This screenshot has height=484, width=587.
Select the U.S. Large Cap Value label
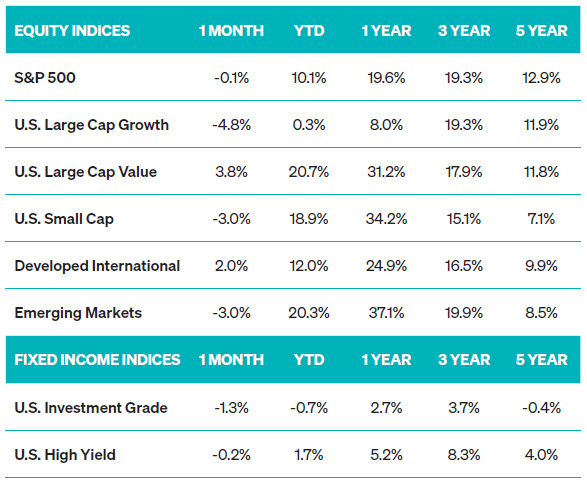pyautogui.click(x=86, y=172)
